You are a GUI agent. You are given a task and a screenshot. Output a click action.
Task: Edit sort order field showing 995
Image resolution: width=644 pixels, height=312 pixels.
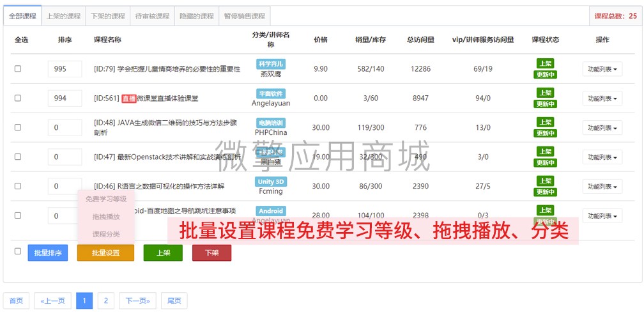click(65, 69)
